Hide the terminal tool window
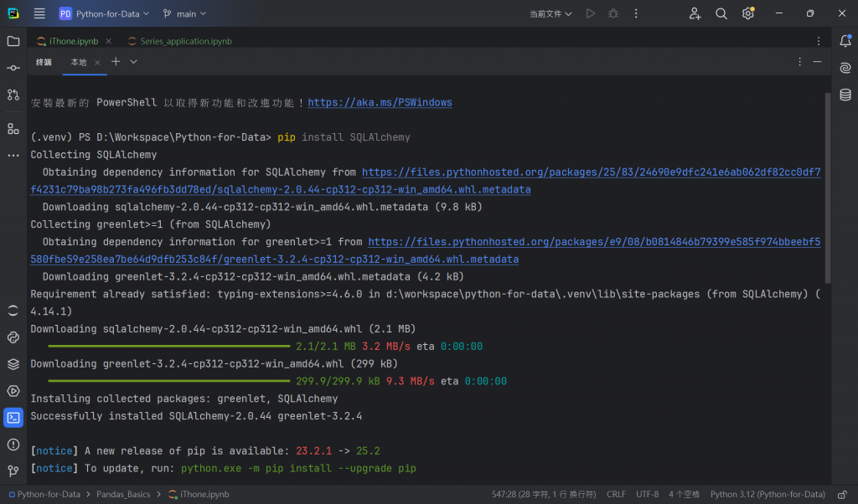Viewport: 858px width, 504px height. [817, 62]
